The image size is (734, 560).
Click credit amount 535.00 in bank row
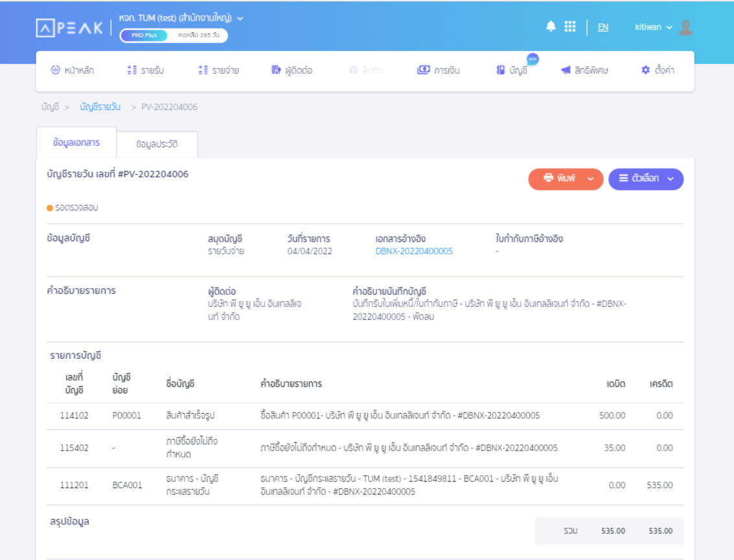pyautogui.click(x=660, y=485)
